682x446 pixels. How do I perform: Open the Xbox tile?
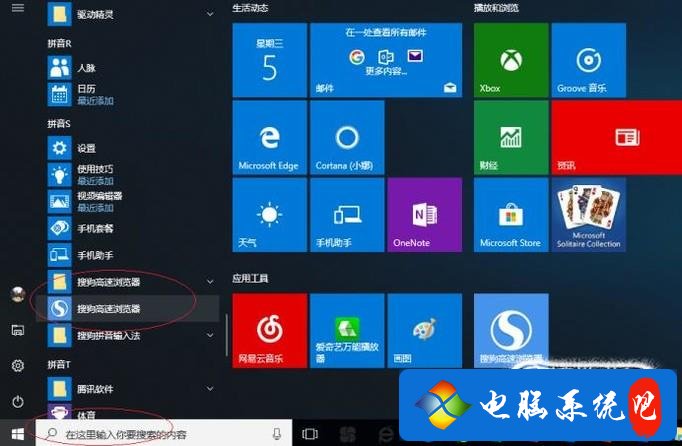511,60
